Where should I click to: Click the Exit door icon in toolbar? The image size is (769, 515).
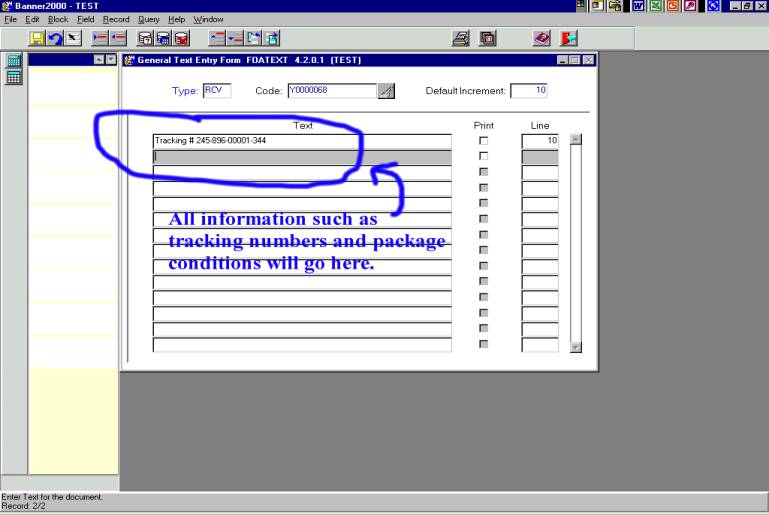566,38
